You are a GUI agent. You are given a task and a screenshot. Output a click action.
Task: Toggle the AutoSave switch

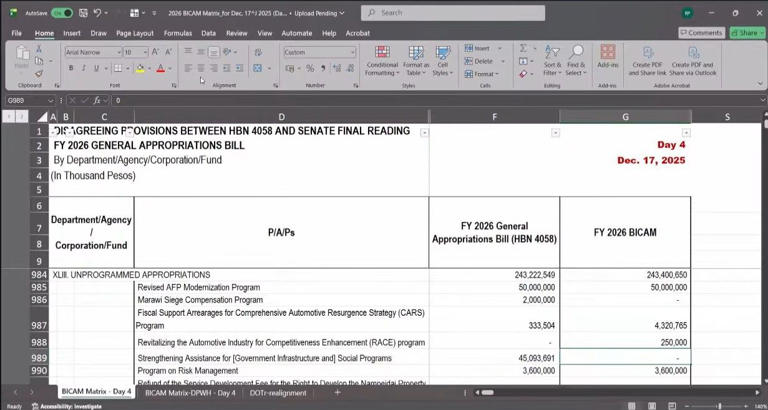coord(62,13)
